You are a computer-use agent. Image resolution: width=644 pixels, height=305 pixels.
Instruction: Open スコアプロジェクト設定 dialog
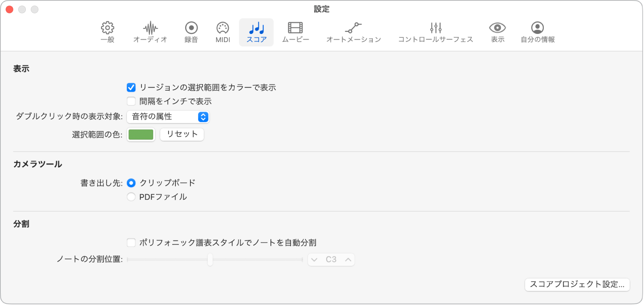point(577,284)
